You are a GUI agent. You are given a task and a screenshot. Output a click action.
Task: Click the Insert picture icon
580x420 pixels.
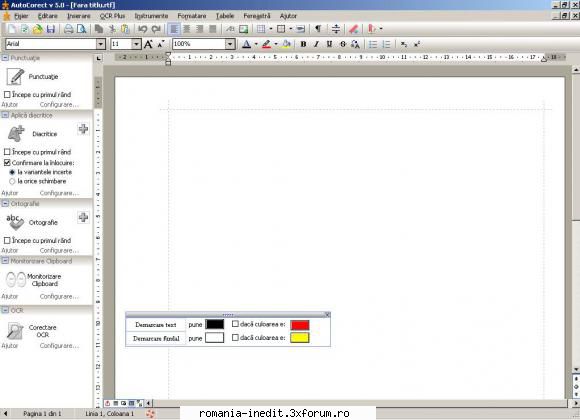point(243,29)
